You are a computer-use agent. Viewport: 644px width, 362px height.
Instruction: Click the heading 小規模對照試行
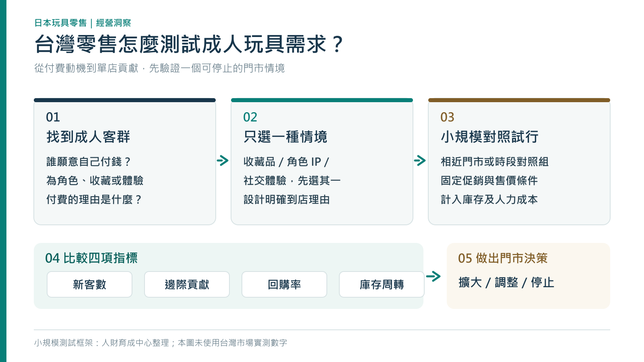click(x=489, y=137)
